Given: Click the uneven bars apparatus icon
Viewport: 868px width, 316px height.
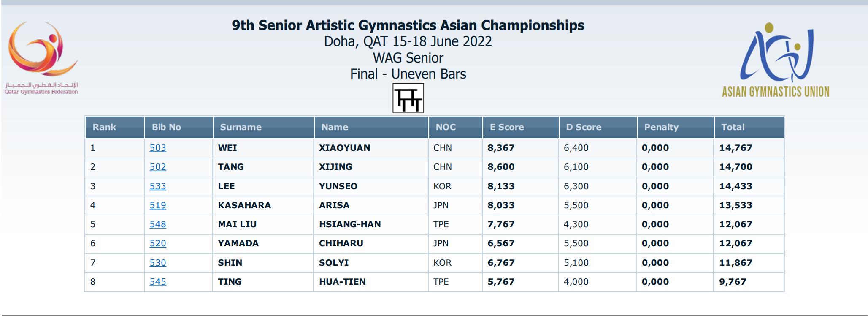Looking at the screenshot, I should click(408, 98).
